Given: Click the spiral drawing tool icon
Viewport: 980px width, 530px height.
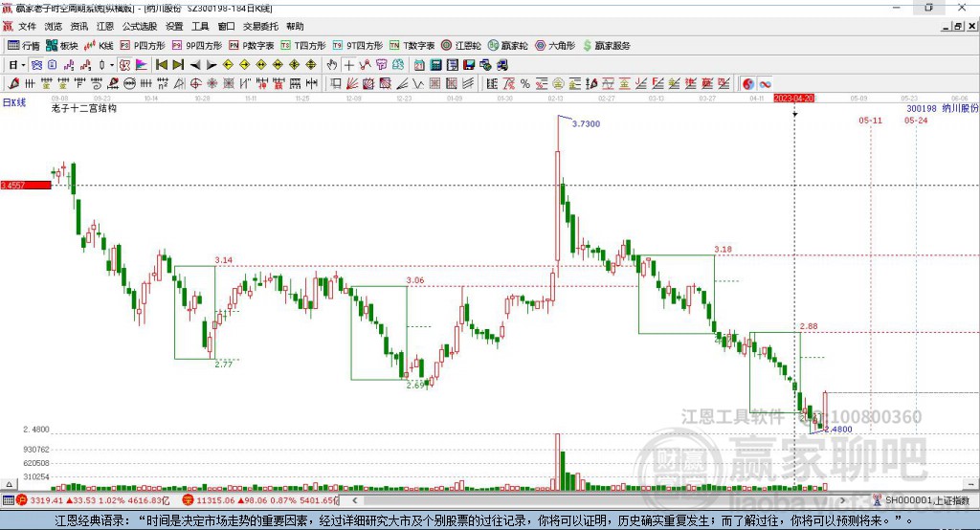Looking at the screenshot, I should pos(97,84).
